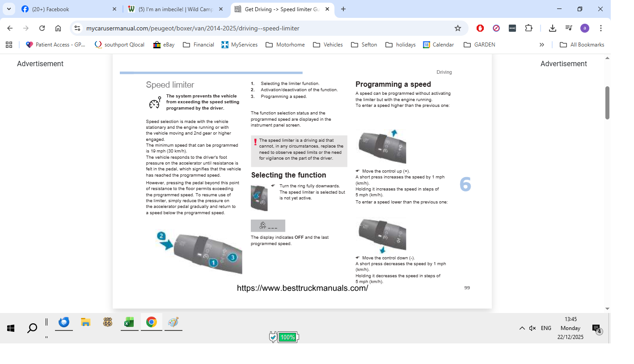
Task: Bookmark this page with the star icon
Action: (457, 28)
